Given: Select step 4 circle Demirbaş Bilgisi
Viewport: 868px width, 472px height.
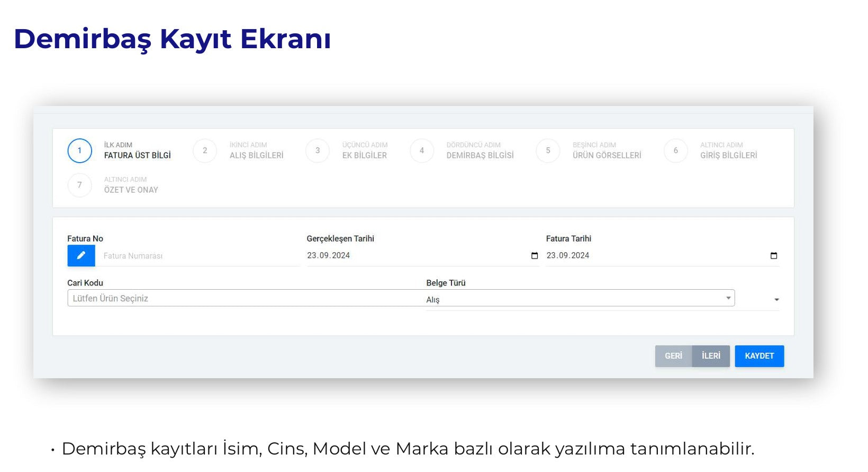Looking at the screenshot, I should (x=422, y=150).
